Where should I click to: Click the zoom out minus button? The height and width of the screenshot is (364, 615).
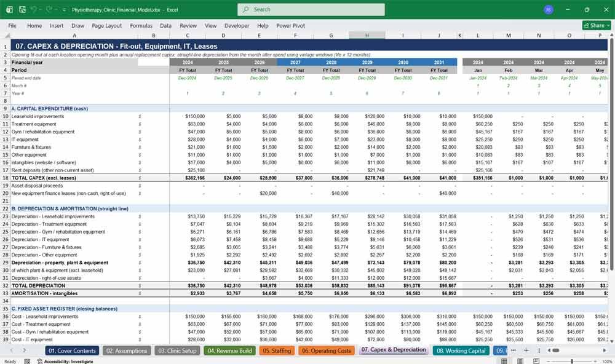click(x=548, y=362)
